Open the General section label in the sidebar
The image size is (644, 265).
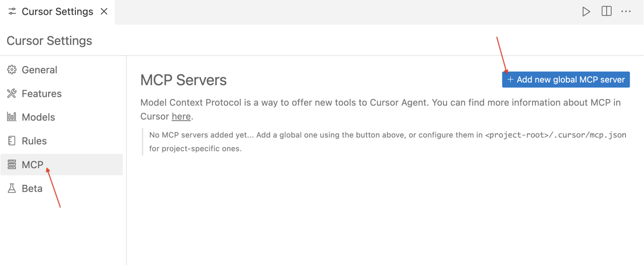(x=39, y=70)
